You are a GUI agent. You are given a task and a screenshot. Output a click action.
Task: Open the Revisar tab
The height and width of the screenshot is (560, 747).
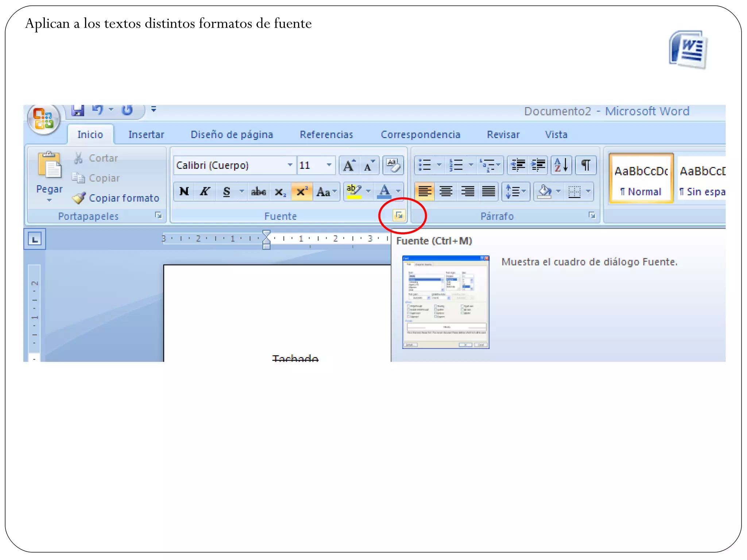[503, 135]
